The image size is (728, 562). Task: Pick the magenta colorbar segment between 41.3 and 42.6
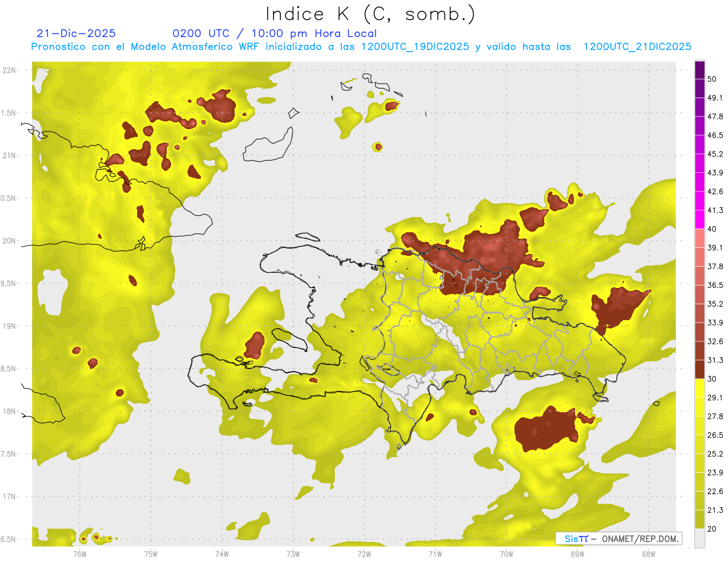(699, 201)
